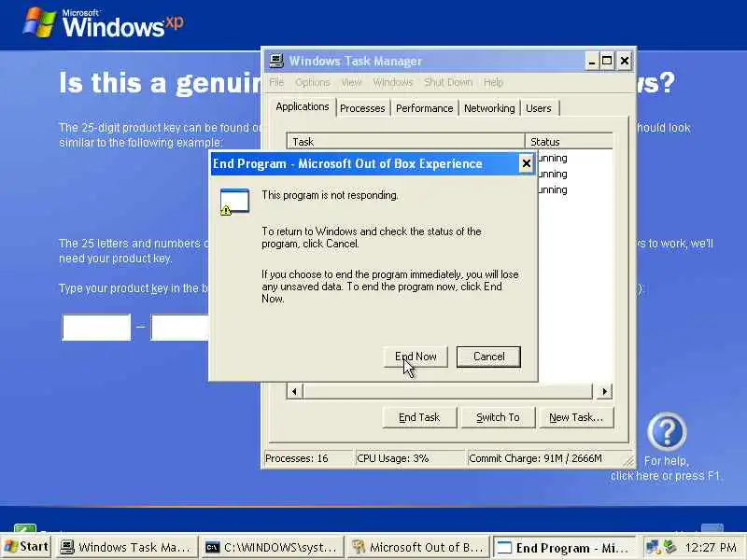747x560 pixels.
Task: Select Windows Task Manager taskbar button
Action: coord(126,548)
